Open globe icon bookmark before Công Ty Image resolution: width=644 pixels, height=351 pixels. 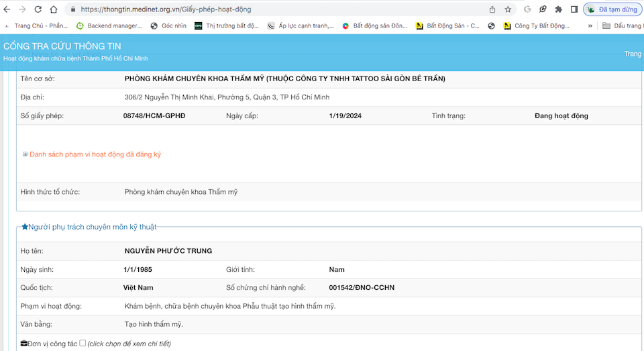[491, 26]
